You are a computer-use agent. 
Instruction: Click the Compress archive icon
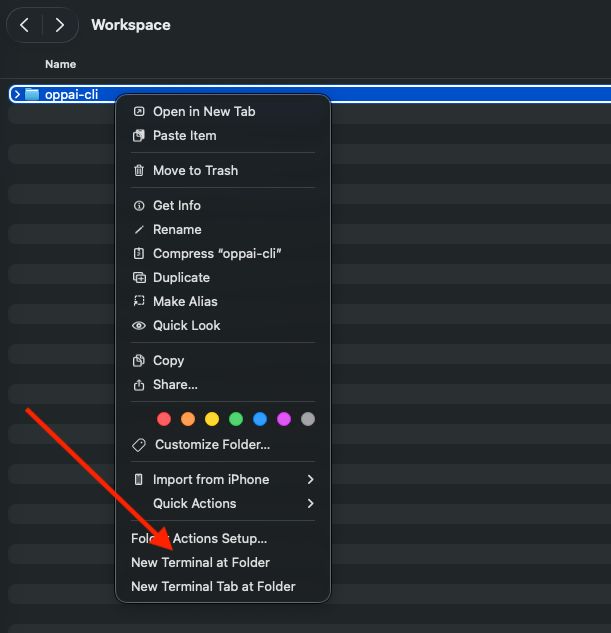click(139, 254)
